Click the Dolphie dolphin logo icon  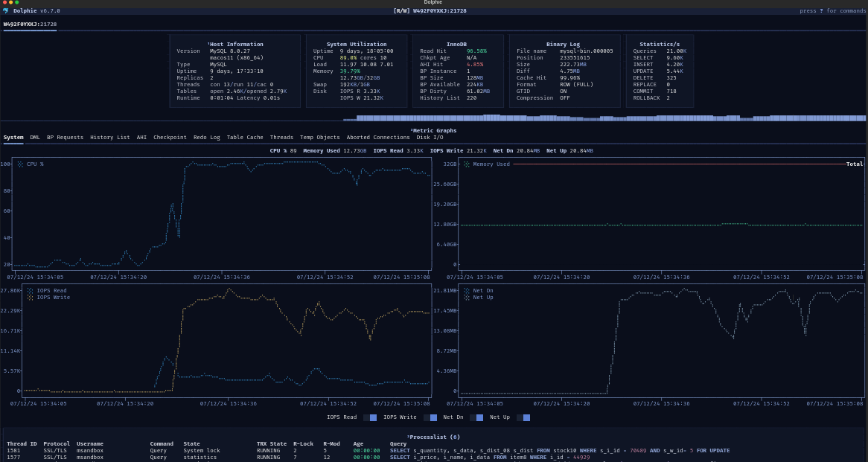pyautogui.click(x=6, y=11)
